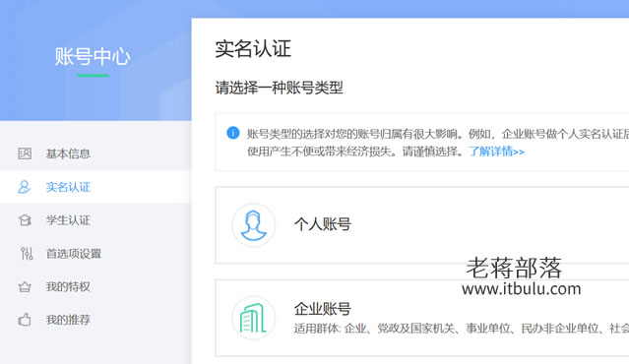This screenshot has height=364, width=629.
Task: Click the 我的推荐 thumbs-up icon
Action: tap(25, 320)
